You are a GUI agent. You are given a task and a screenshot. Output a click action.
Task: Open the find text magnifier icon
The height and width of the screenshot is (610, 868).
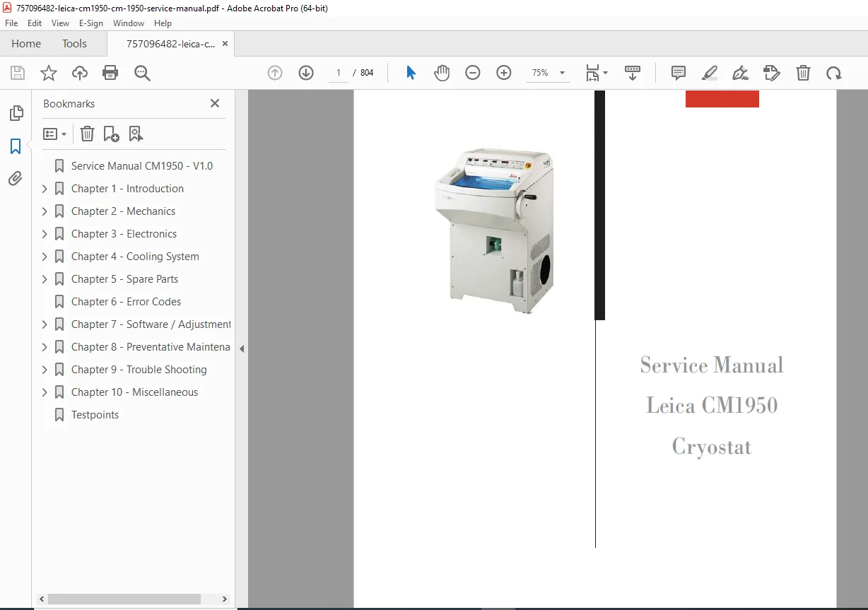click(142, 73)
